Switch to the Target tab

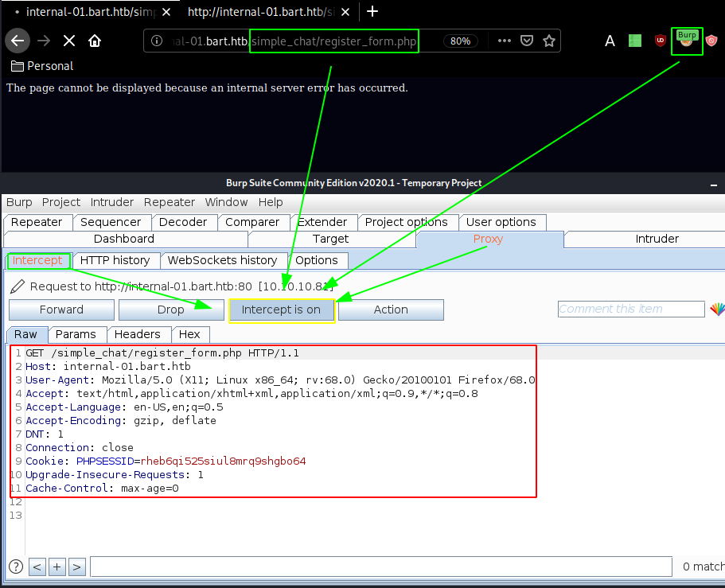click(330, 239)
